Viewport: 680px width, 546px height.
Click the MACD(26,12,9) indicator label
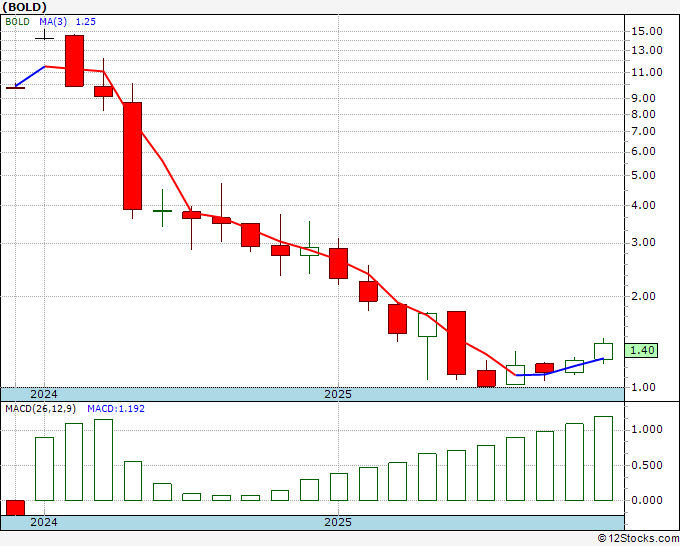pos(41,409)
